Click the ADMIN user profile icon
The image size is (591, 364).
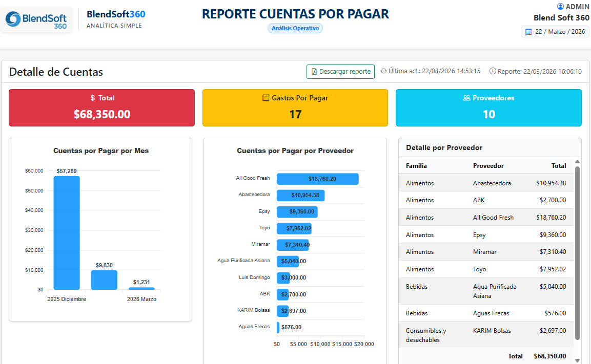(560, 6)
